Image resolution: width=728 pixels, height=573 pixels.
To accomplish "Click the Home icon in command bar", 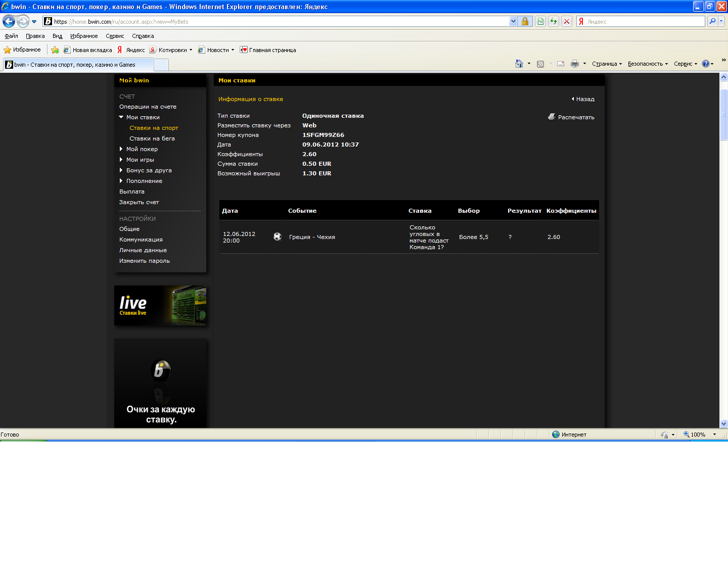I will [x=519, y=64].
